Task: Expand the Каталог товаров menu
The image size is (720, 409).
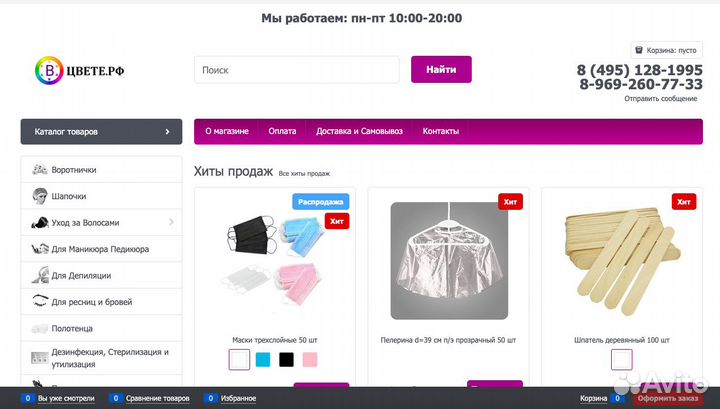Action: click(x=101, y=131)
